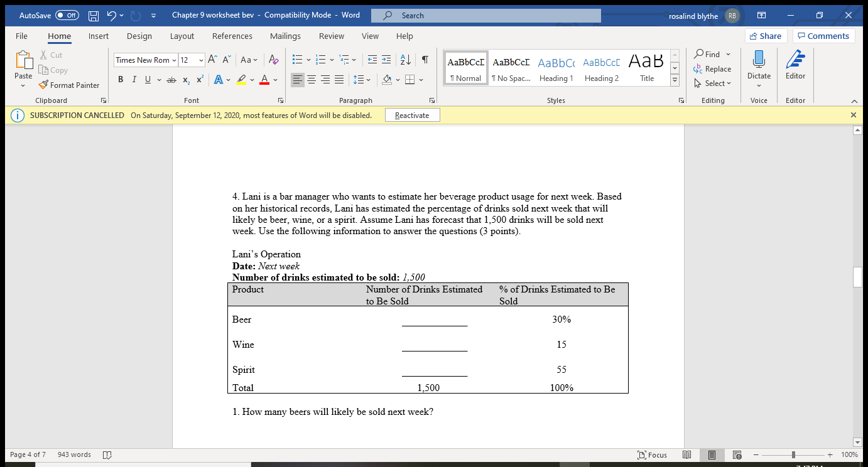Screen dimensions: 868x467
Task: Click the Search box in the title bar
Action: (485, 14)
